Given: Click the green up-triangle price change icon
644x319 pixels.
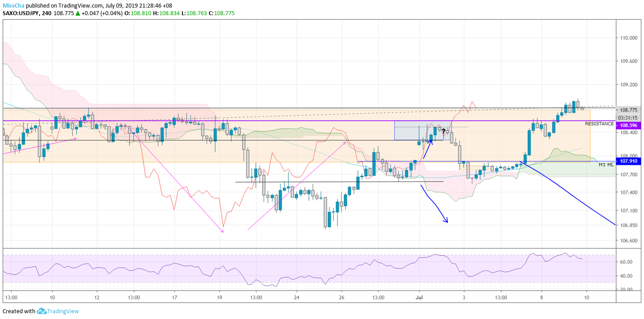Looking at the screenshot, I should pyautogui.click(x=78, y=13).
